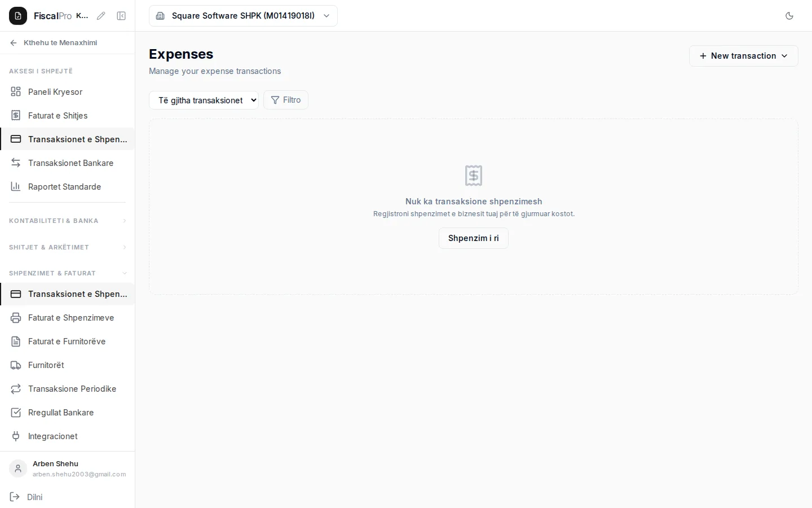Select Faturat e Shitjes menu item

click(x=67, y=116)
